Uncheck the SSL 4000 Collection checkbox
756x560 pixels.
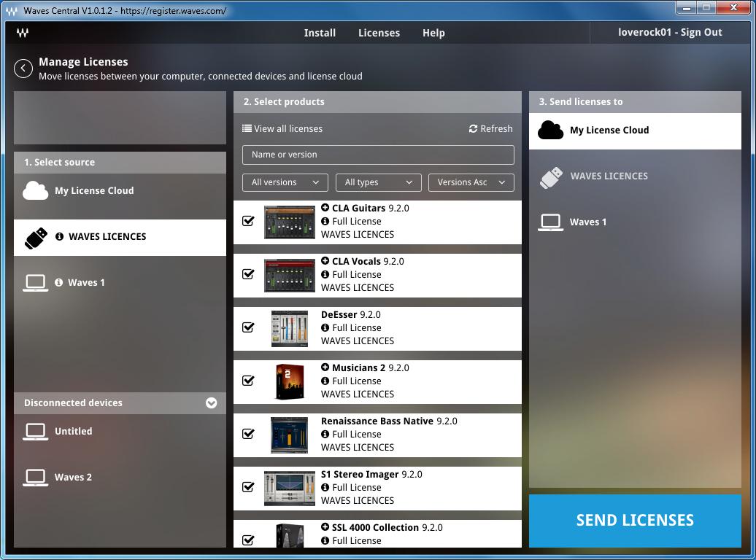tap(248, 540)
